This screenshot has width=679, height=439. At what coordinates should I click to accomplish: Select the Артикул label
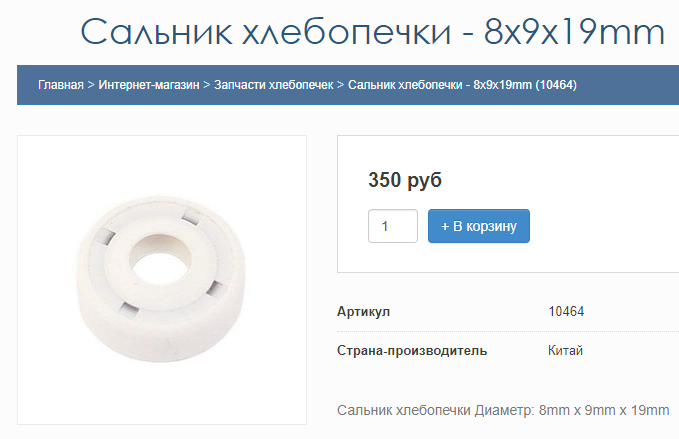tap(363, 311)
